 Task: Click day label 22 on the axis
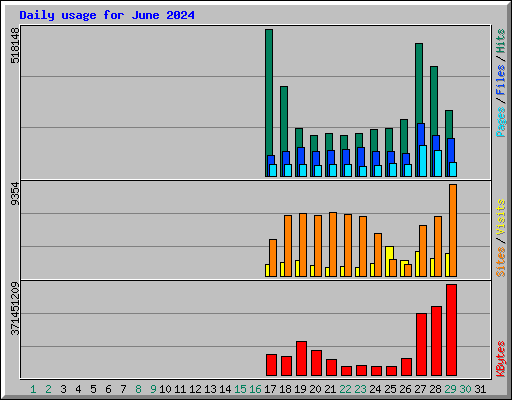(345, 389)
